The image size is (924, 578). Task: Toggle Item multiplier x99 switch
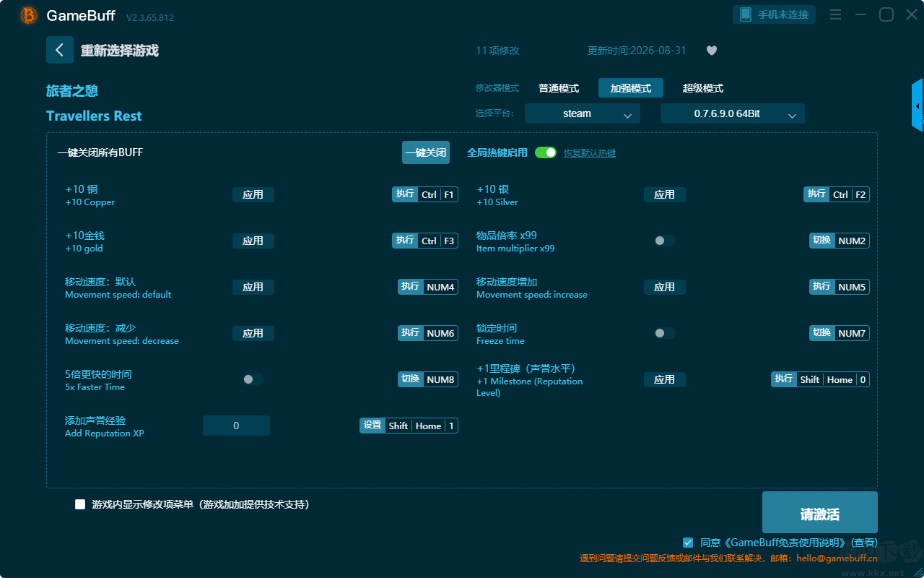tap(665, 241)
